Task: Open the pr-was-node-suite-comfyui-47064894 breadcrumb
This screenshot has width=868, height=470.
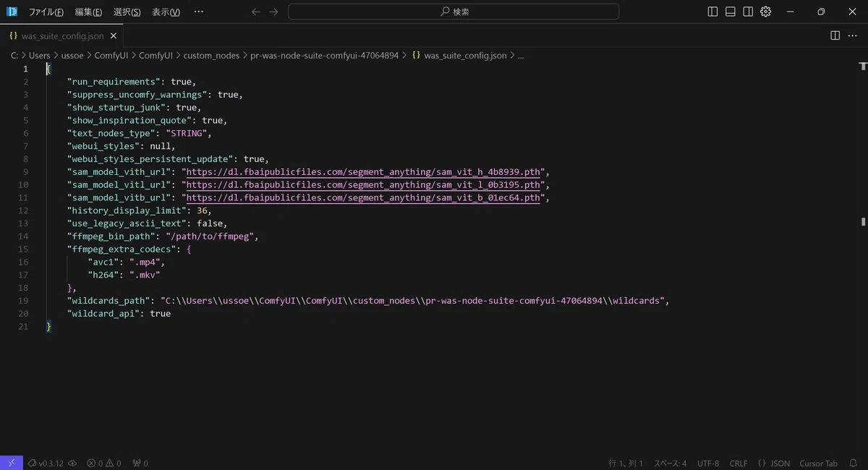Action: (x=324, y=55)
